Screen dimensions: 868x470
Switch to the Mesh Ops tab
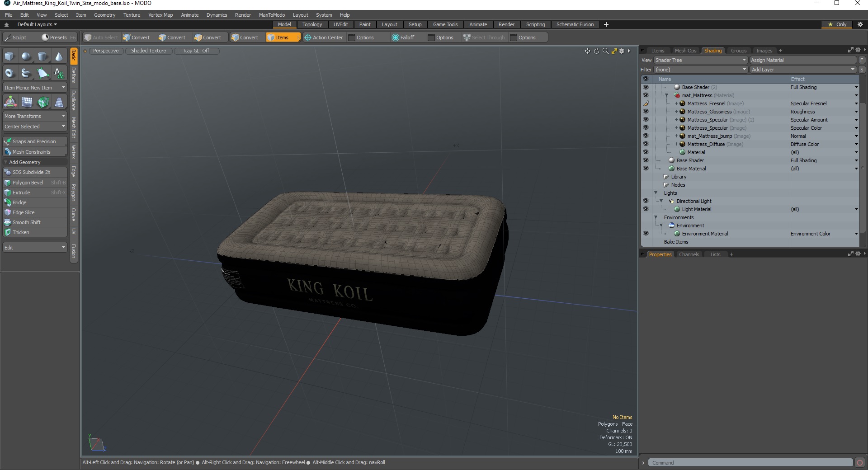685,51
